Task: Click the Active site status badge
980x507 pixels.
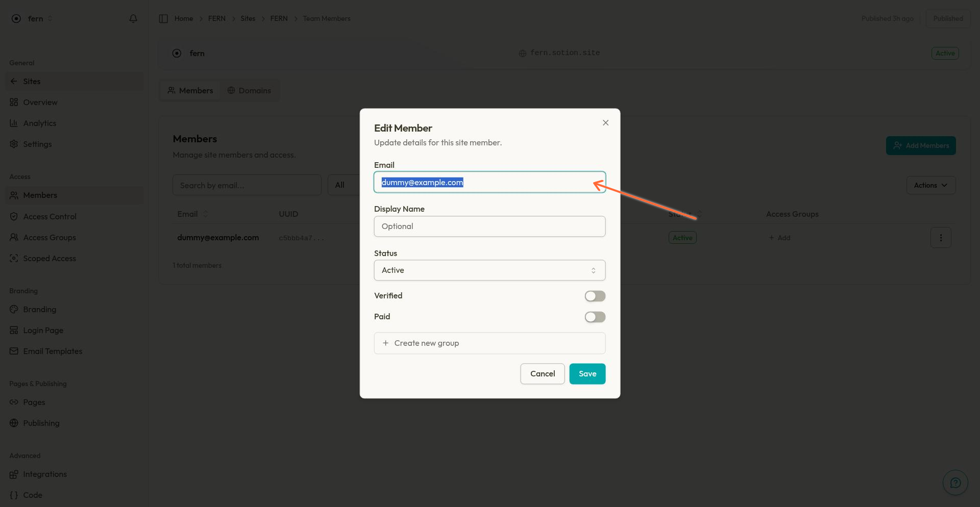Action: click(x=945, y=53)
